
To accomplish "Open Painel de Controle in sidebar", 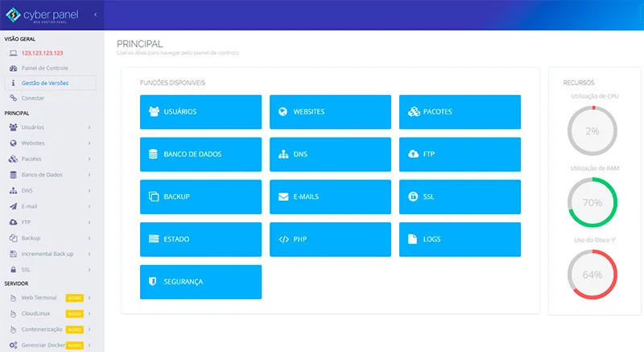I will coord(44,68).
